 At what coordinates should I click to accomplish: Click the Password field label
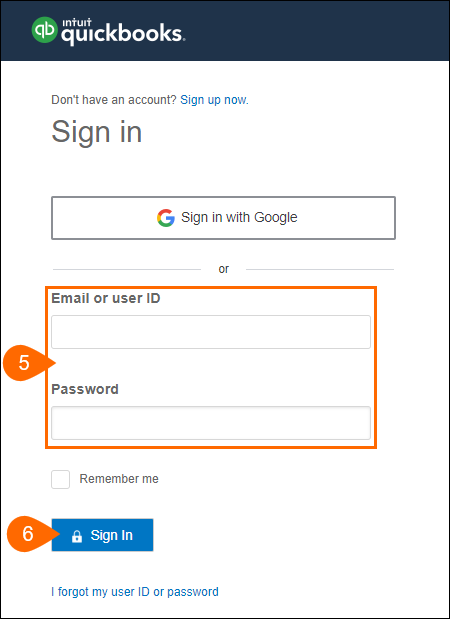pos(85,389)
